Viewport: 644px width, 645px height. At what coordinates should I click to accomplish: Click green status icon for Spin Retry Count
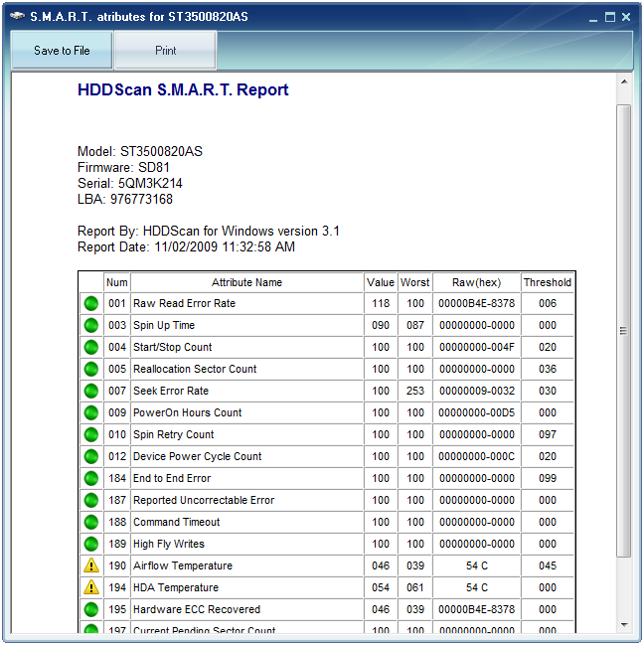point(91,434)
